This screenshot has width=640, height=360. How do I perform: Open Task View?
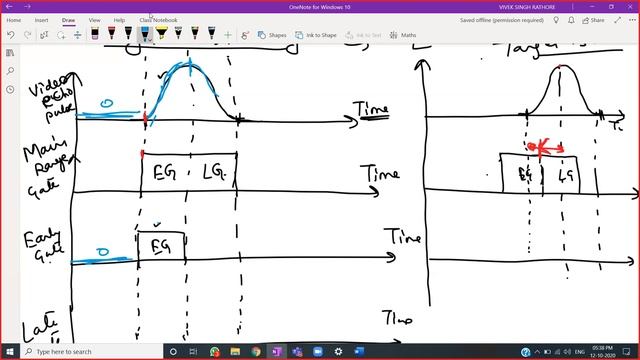(193, 351)
